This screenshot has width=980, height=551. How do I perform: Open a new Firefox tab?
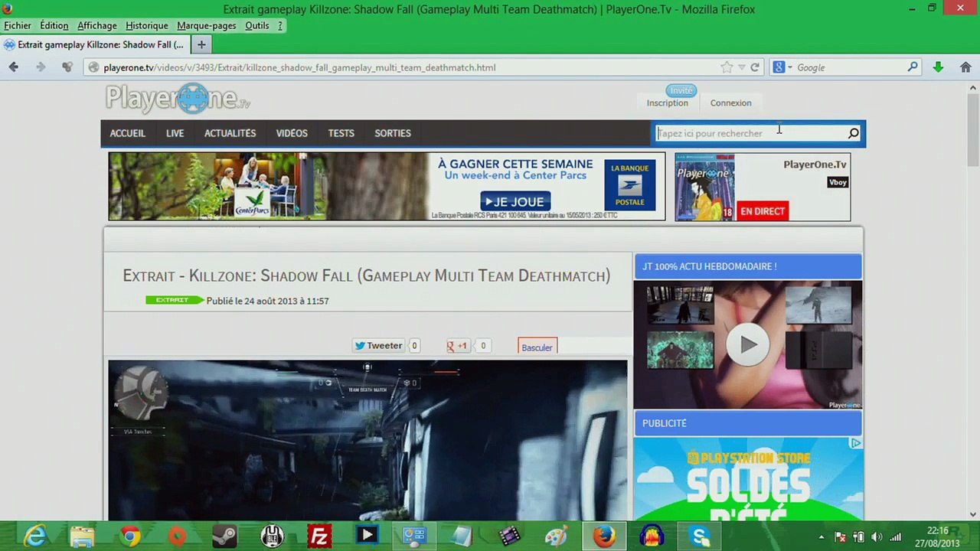pyautogui.click(x=201, y=44)
